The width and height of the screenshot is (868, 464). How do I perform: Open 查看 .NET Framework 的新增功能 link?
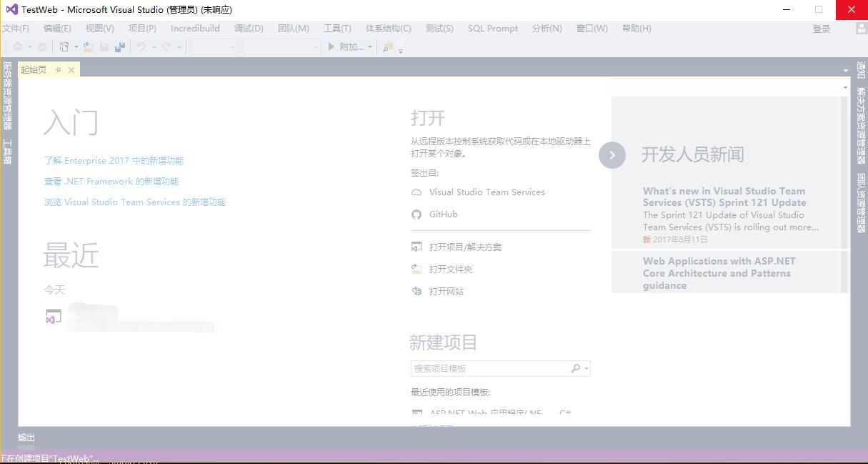click(x=111, y=182)
